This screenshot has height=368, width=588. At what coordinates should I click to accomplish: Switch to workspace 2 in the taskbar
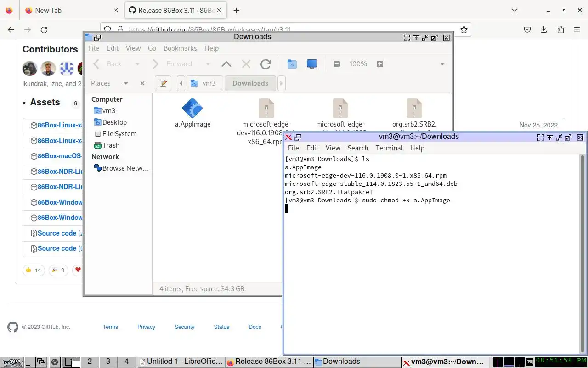tap(90, 362)
